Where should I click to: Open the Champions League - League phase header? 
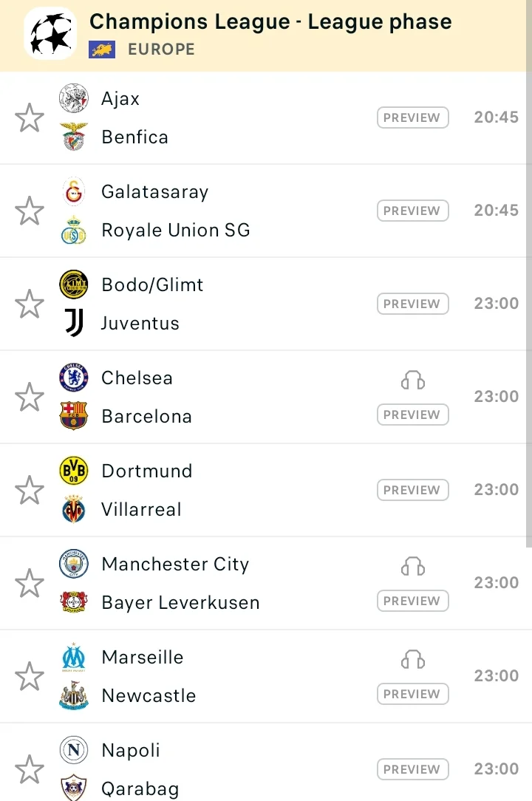click(x=270, y=22)
